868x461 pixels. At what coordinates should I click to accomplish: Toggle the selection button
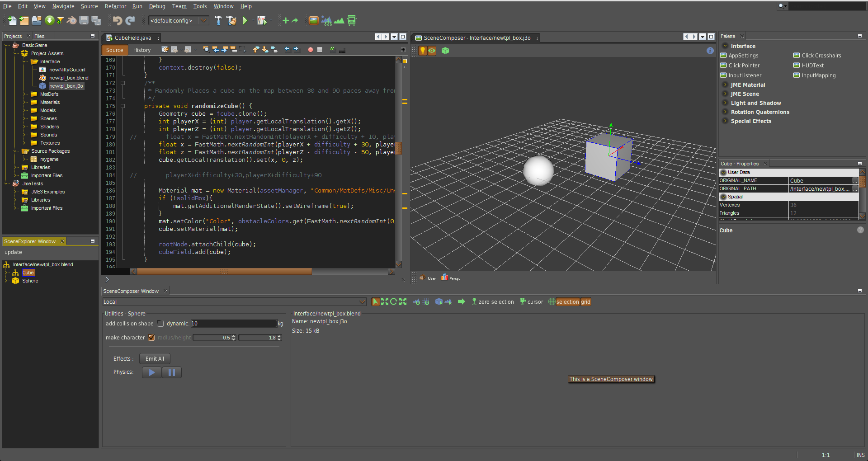567,302
